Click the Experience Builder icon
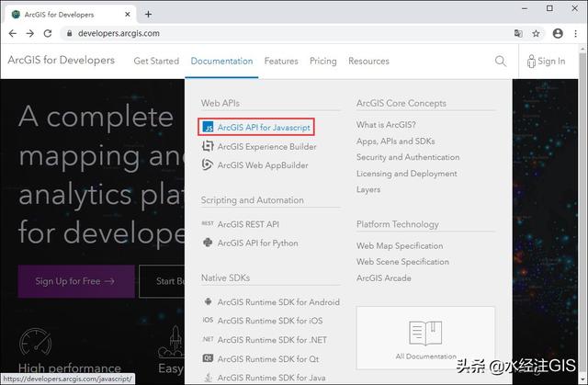Screen dimensions: 588x385 coord(208,146)
